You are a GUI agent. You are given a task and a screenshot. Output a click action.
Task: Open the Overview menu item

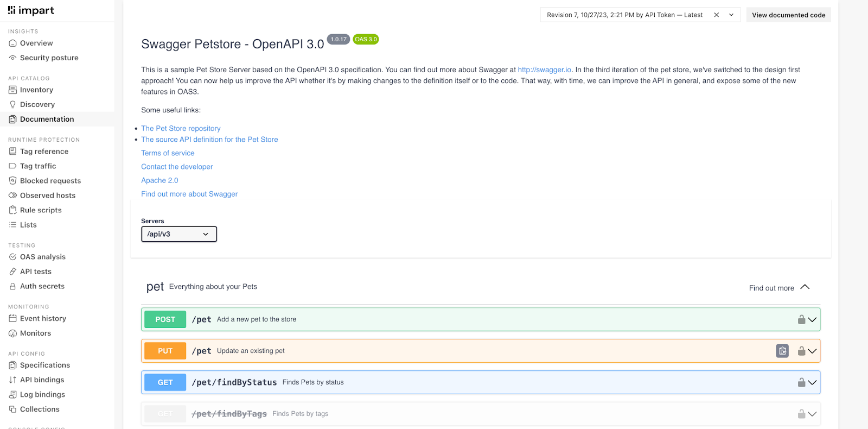(x=36, y=43)
